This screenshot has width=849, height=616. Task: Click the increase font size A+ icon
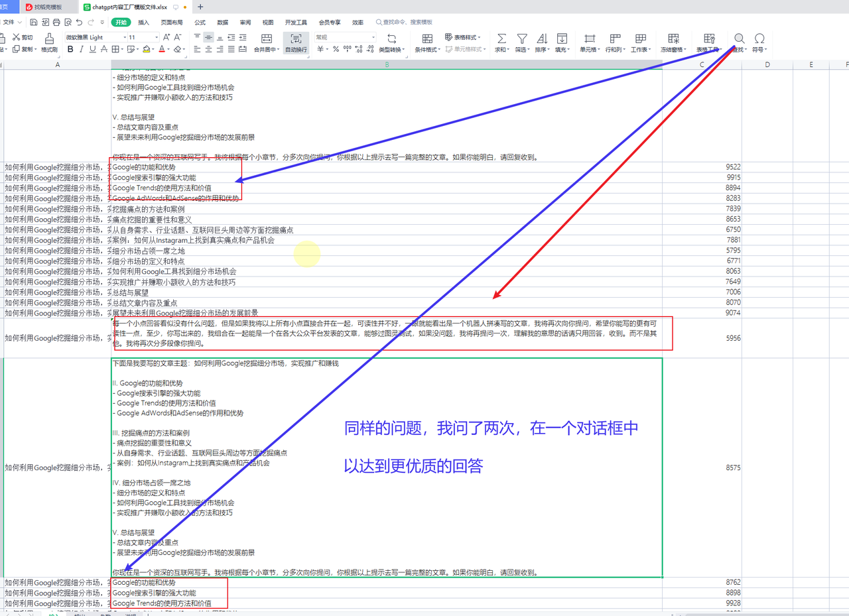(x=167, y=38)
